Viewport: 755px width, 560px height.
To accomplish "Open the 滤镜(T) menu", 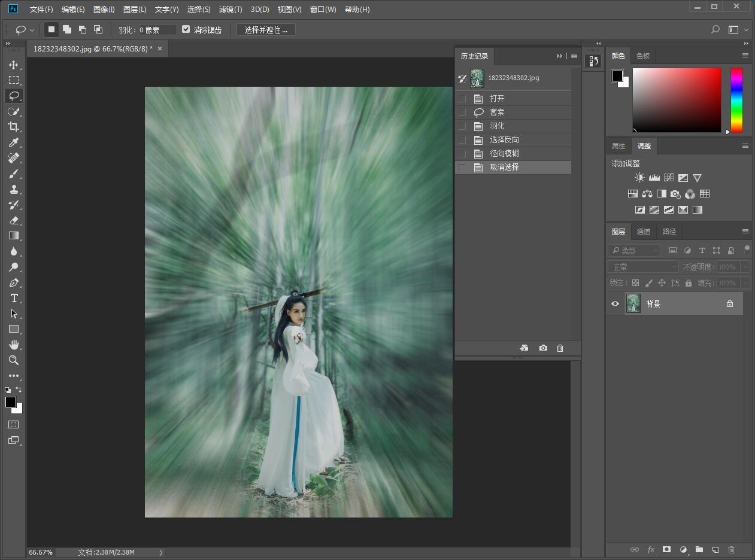I will coord(231,10).
